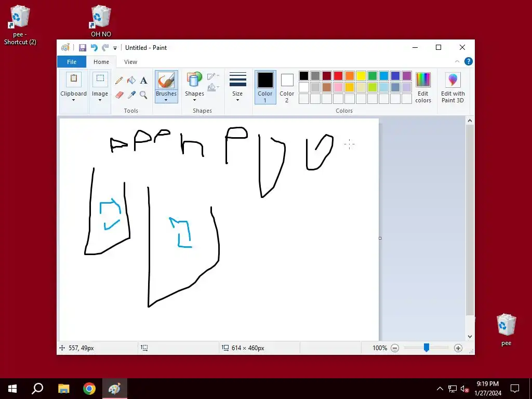This screenshot has height=399, width=532.
Task: Redo the last undone action
Action: 105,48
